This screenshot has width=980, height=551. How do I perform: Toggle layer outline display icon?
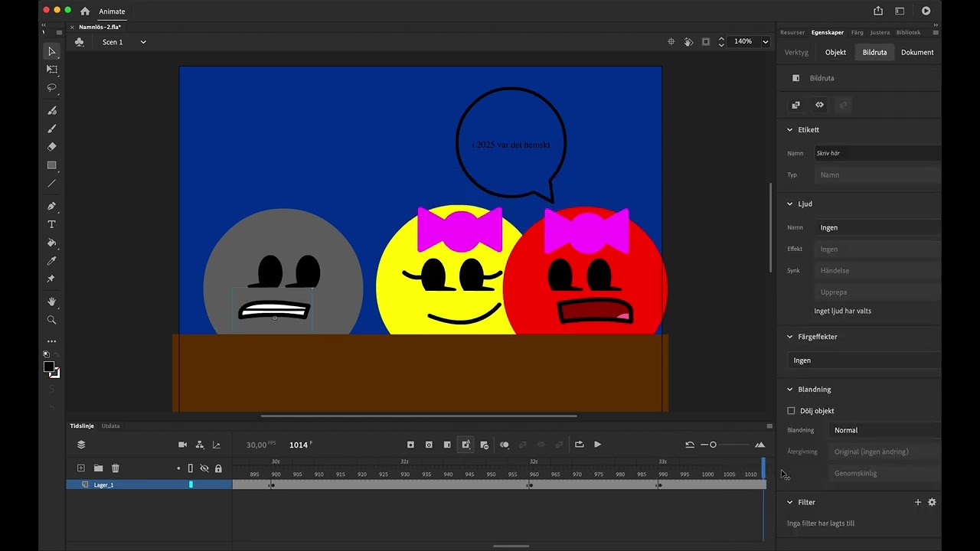(190, 468)
